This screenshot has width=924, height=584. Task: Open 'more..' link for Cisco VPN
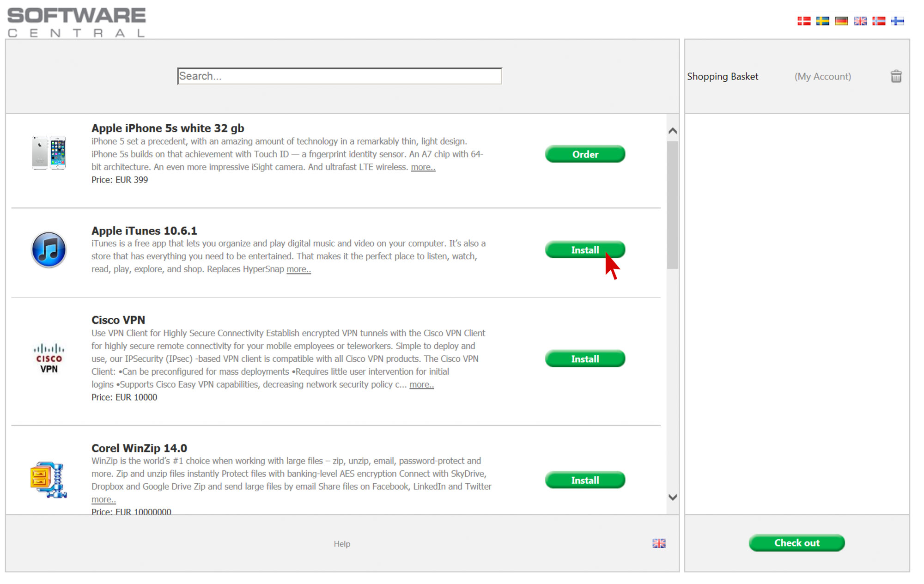[421, 385]
